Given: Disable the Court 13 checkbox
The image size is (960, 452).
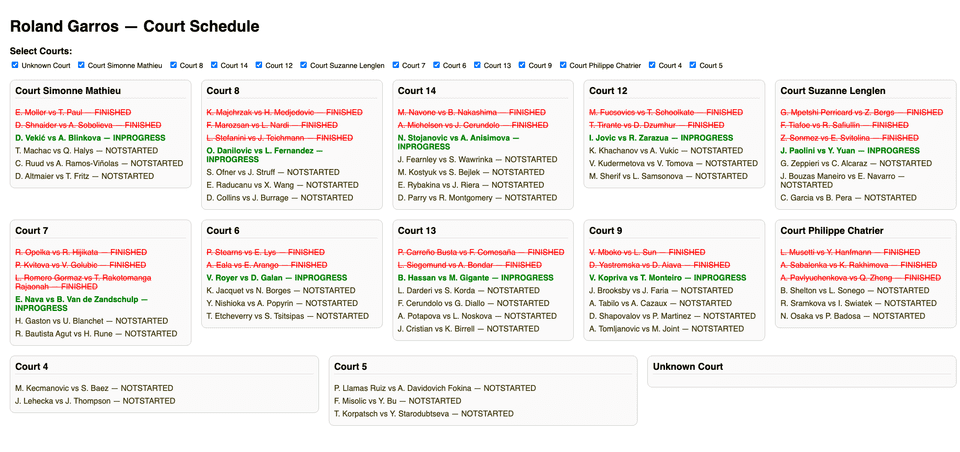Looking at the screenshot, I should pyautogui.click(x=479, y=66).
